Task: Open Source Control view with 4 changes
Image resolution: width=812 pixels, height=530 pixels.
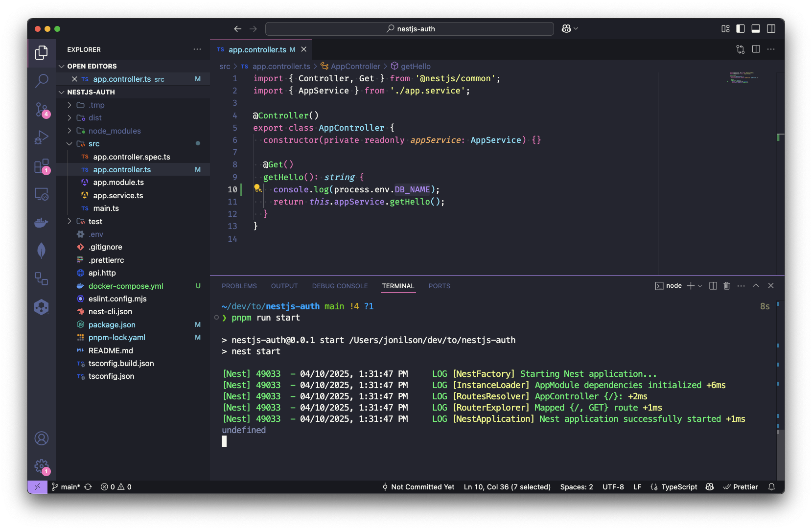Action: [x=42, y=110]
